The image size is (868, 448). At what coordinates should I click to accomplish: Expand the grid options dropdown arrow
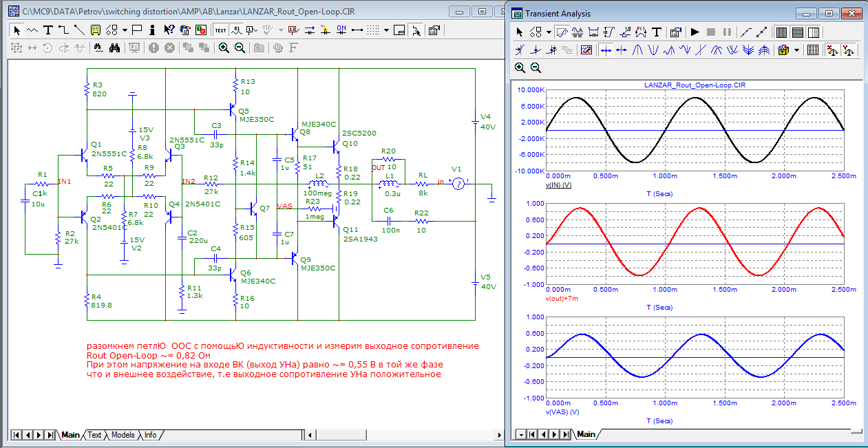387,30
